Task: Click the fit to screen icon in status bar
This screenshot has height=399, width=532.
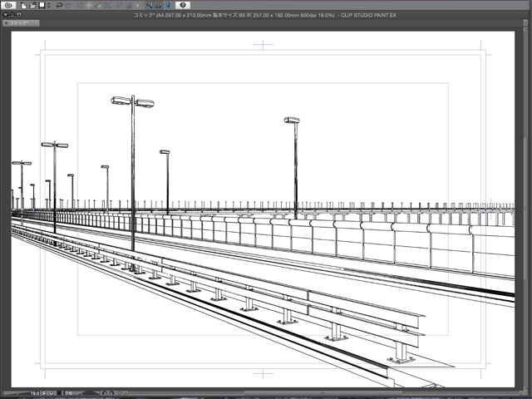Action: [x=59, y=393]
